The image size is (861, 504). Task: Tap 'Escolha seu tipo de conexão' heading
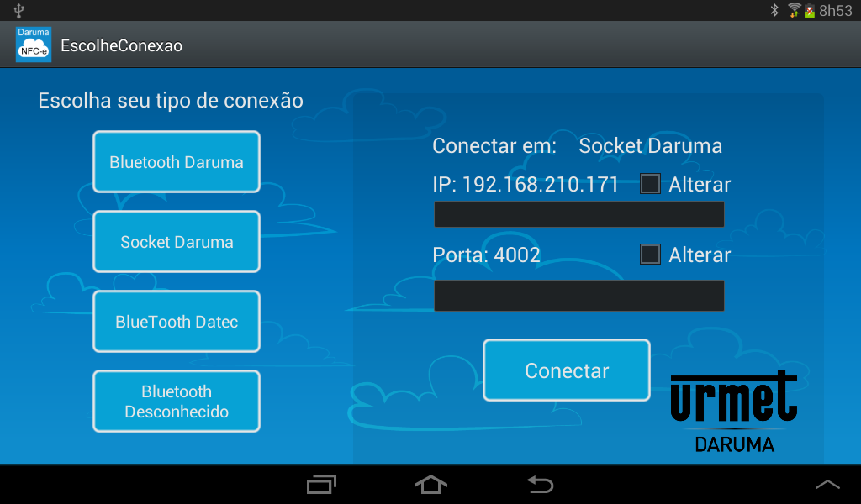(x=171, y=100)
